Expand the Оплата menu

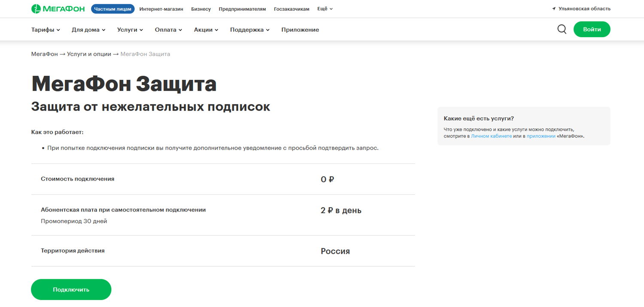[x=168, y=30]
